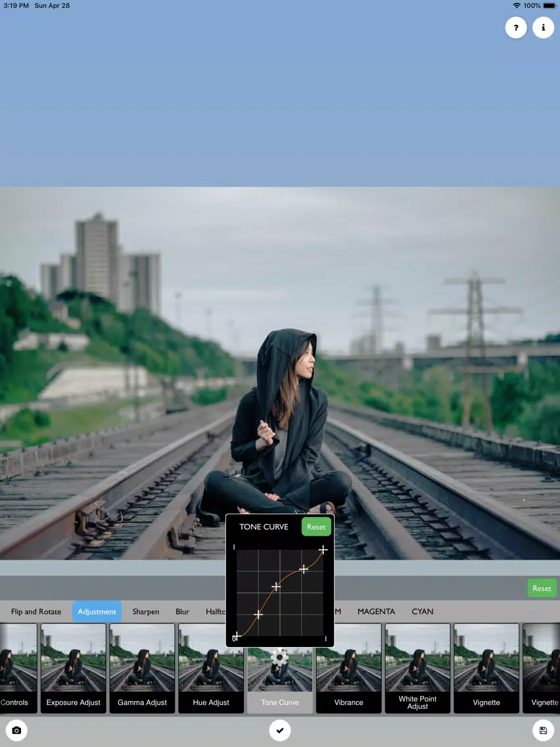The width and height of the screenshot is (560, 747).
Task: Tap the Sun Apr 28 date in status bar
Action: [52, 6]
